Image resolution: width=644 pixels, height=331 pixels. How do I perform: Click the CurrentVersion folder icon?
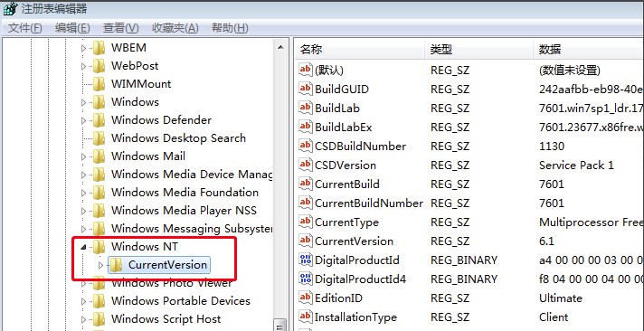[x=117, y=265]
